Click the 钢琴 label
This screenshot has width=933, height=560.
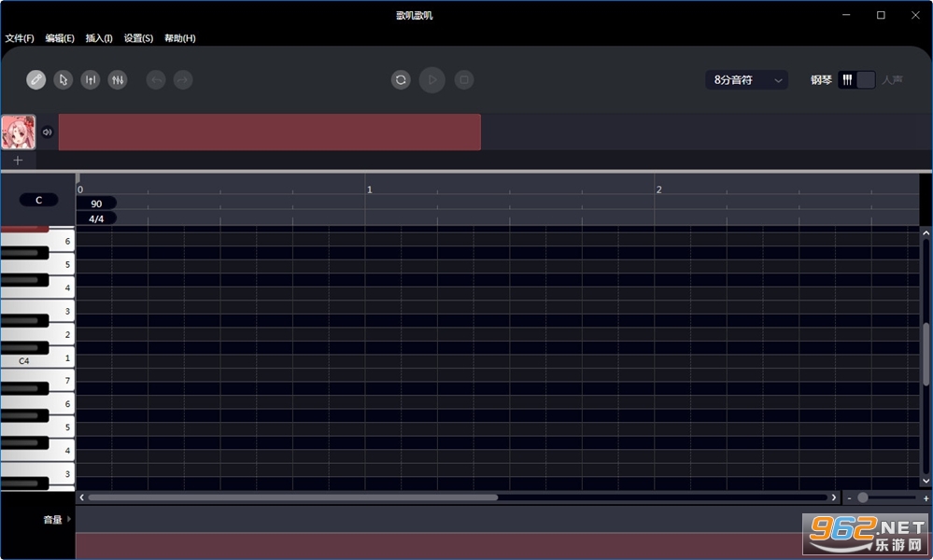point(821,79)
